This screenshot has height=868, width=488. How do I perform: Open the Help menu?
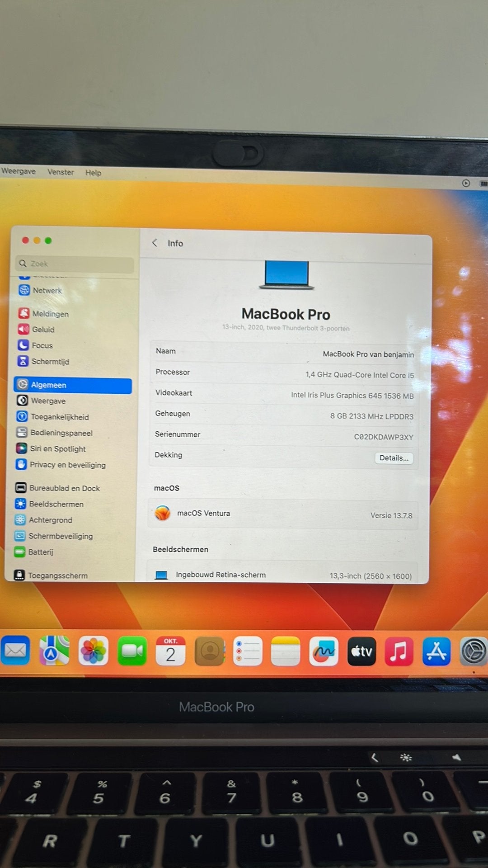click(x=93, y=173)
